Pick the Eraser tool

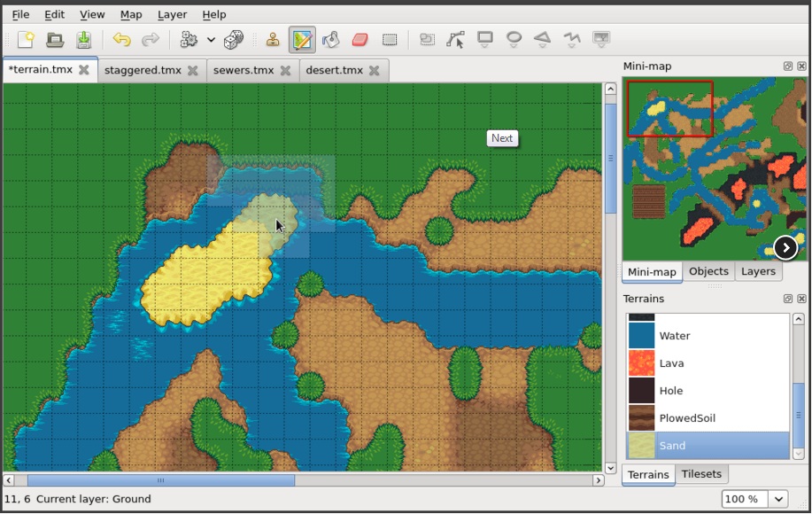[358, 39]
